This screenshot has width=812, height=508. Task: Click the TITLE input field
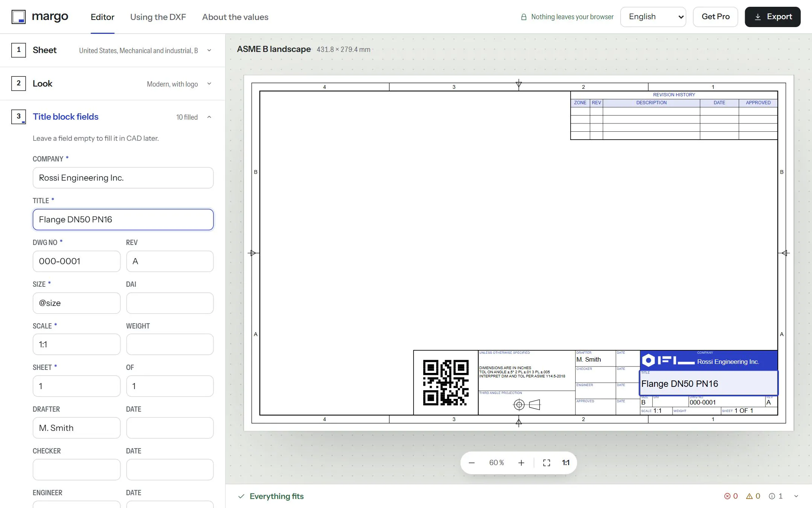123,220
